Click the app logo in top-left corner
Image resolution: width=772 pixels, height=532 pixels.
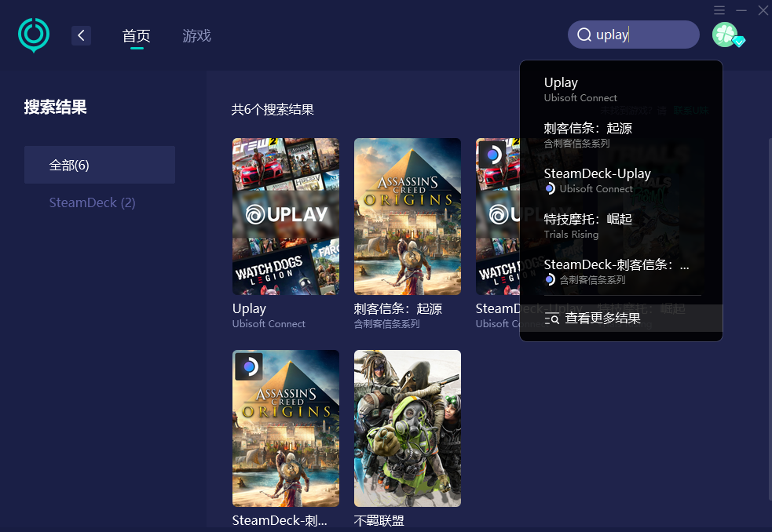[x=34, y=35]
